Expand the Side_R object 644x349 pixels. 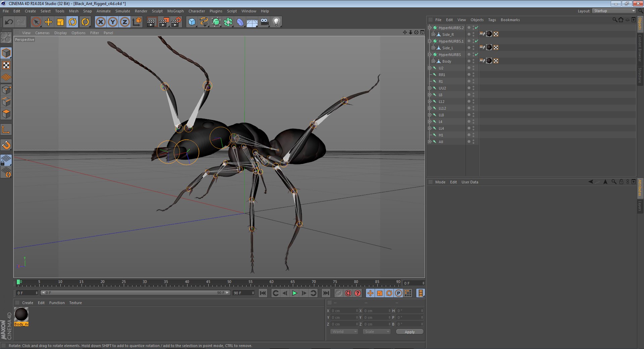point(433,34)
